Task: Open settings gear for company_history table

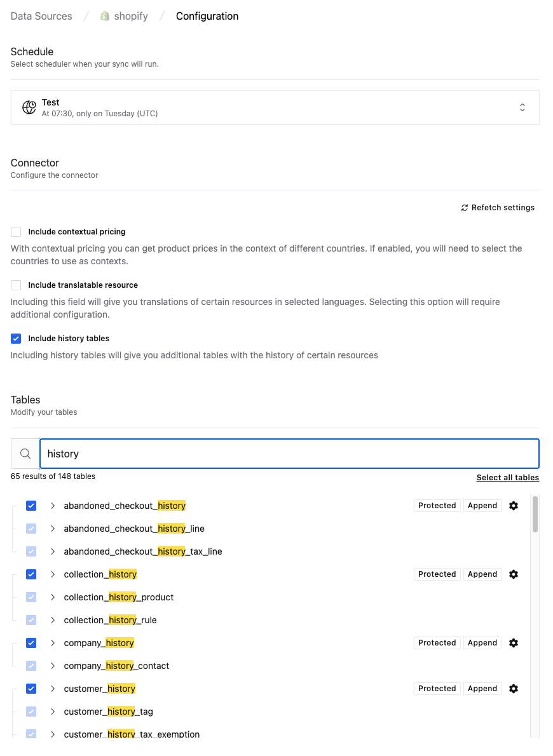Action: (514, 642)
